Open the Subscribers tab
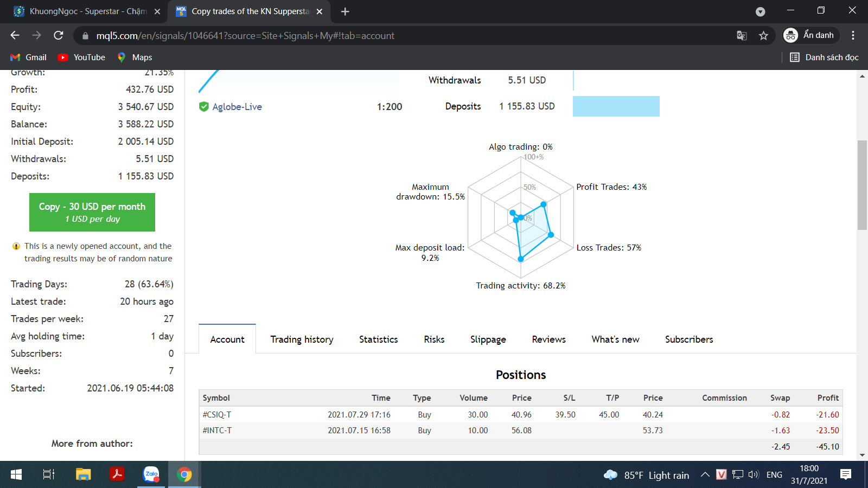This screenshot has height=488, width=868. click(x=690, y=339)
